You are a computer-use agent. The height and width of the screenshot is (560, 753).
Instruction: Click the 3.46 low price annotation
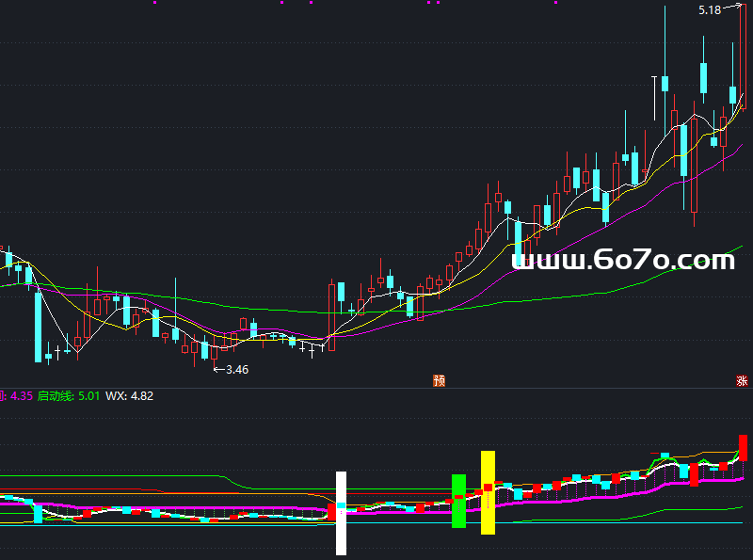click(235, 370)
